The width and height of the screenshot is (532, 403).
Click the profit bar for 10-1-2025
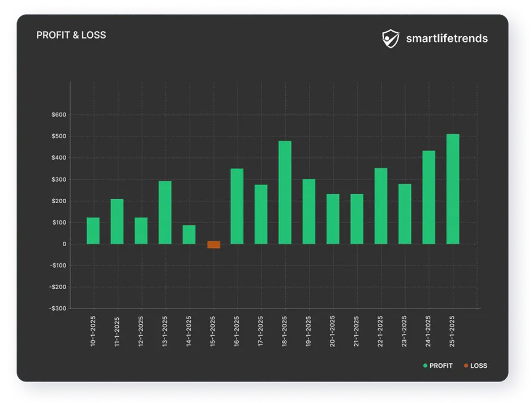pos(93,231)
